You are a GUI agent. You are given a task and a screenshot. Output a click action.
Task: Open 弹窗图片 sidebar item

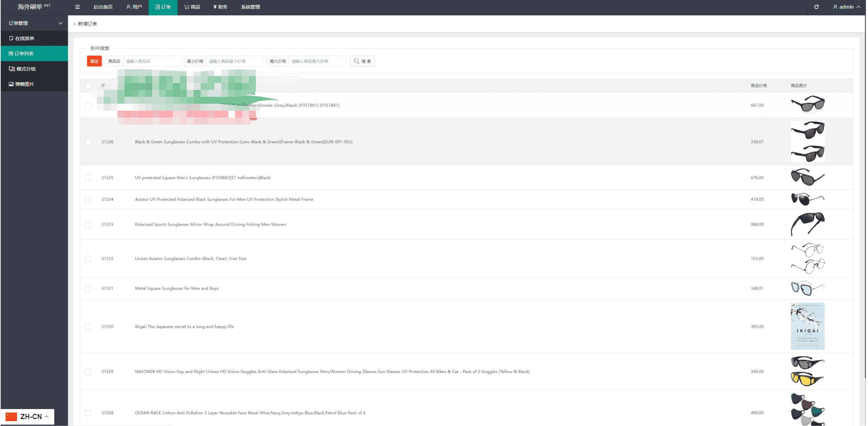[25, 84]
